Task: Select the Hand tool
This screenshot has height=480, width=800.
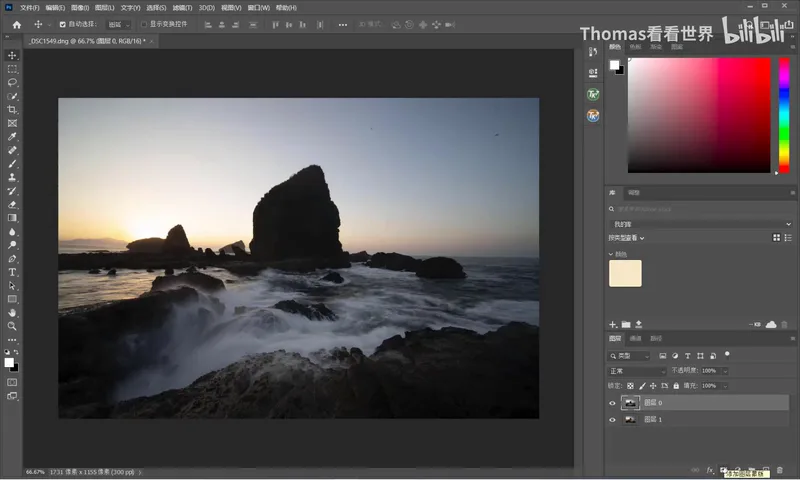Action: (x=12, y=313)
